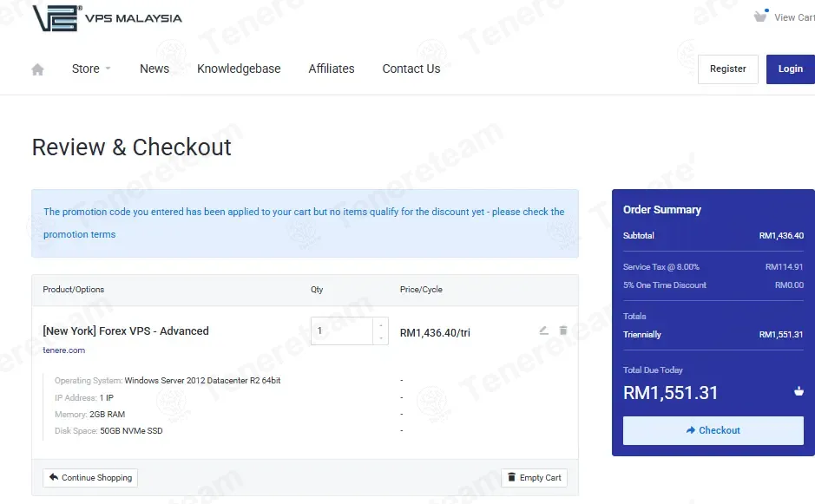This screenshot has width=815, height=504.
Task: Proceed with the Checkout button
Action: 713,430
